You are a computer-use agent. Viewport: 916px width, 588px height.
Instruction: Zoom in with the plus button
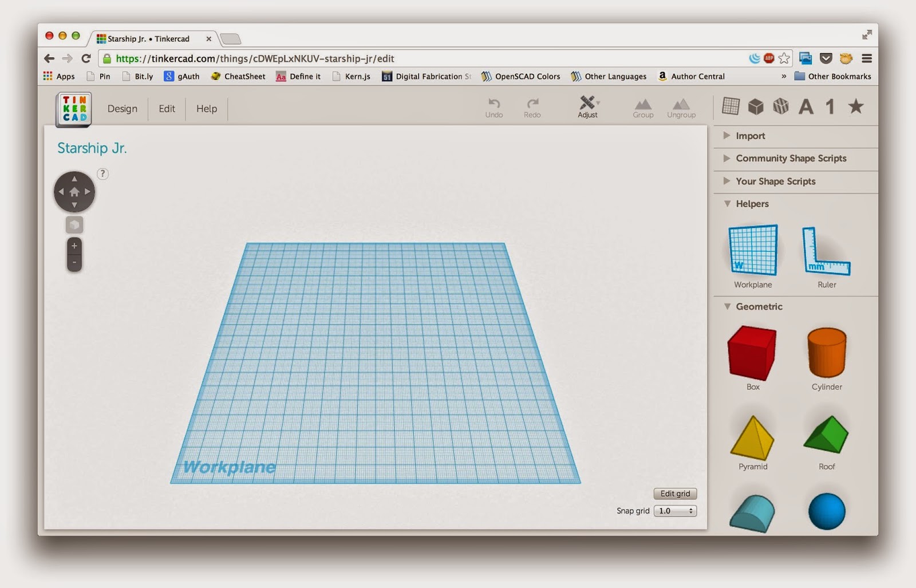(x=74, y=246)
